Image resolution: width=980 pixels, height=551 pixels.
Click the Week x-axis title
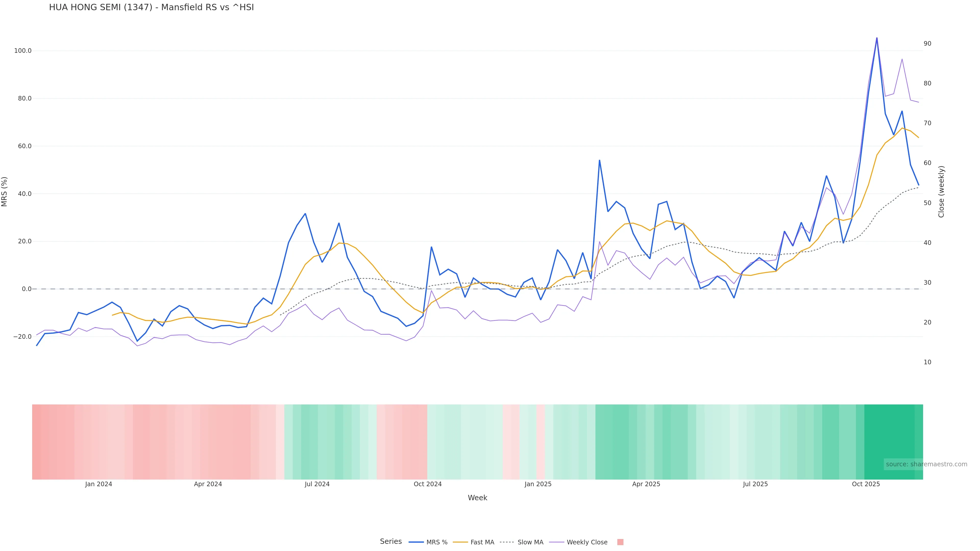click(477, 498)
